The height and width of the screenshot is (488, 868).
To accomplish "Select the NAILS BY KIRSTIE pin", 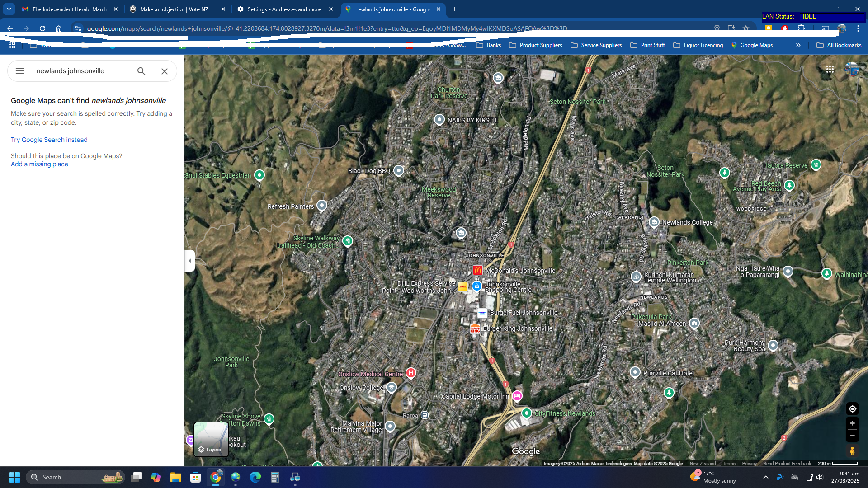I will 439,120.
